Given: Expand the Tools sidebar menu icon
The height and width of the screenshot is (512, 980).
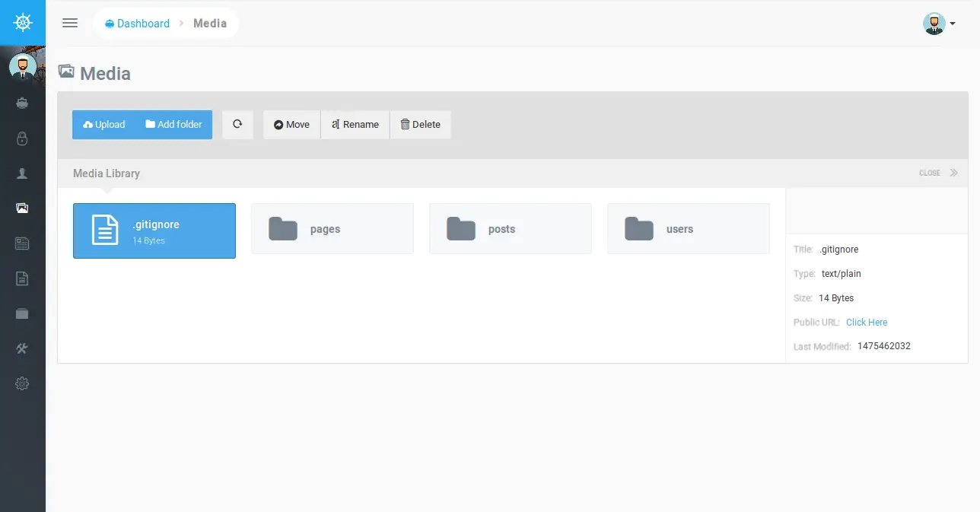Looking at the screenshot, I should [22, 348].
